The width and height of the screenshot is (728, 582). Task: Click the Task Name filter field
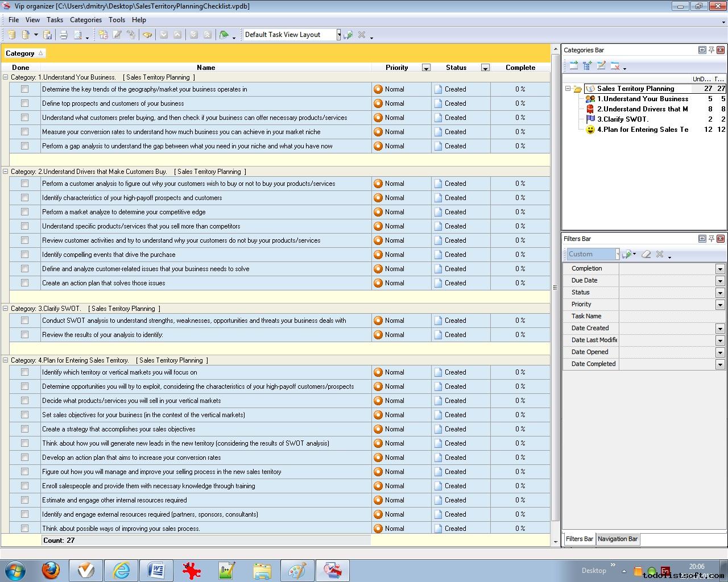[x=671, y=316]
